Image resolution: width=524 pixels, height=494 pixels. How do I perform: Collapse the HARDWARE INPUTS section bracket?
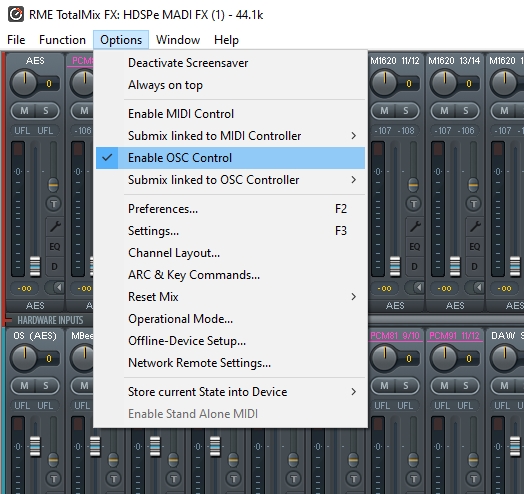pyautogui.click(x=7, y=320)
